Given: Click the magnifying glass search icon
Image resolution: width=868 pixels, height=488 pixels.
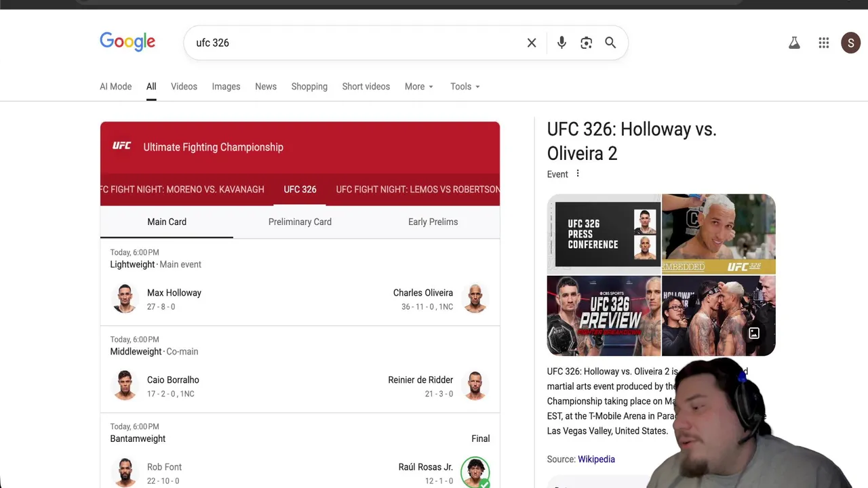Looking at the screenshot, I should pos(610,43).
